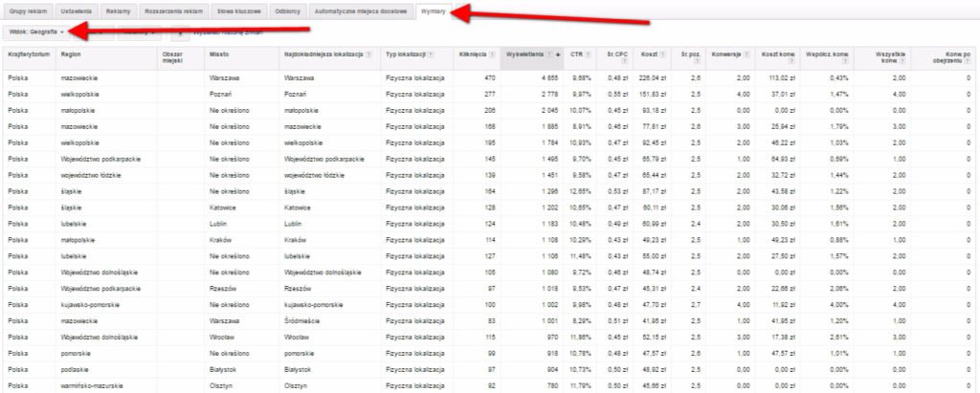Switch to the Grupy reklam tab
The image size is (980, 393).
click(29, 11)
